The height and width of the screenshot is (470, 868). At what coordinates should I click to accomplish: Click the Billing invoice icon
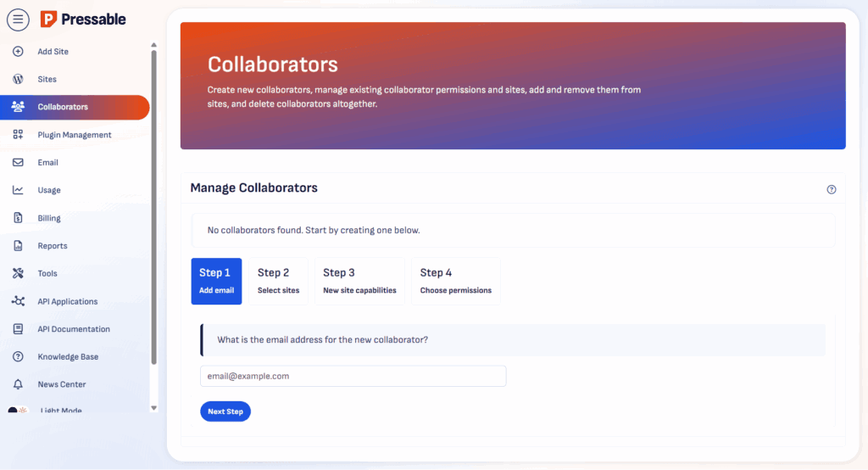pos(18,218)
